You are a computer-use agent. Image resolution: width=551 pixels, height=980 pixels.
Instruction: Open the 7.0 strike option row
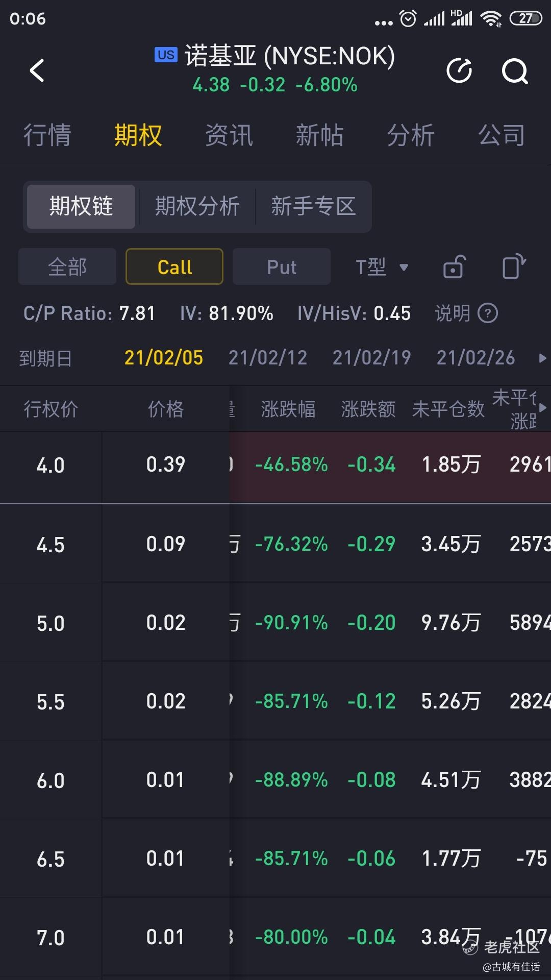(x=275, y=937)
